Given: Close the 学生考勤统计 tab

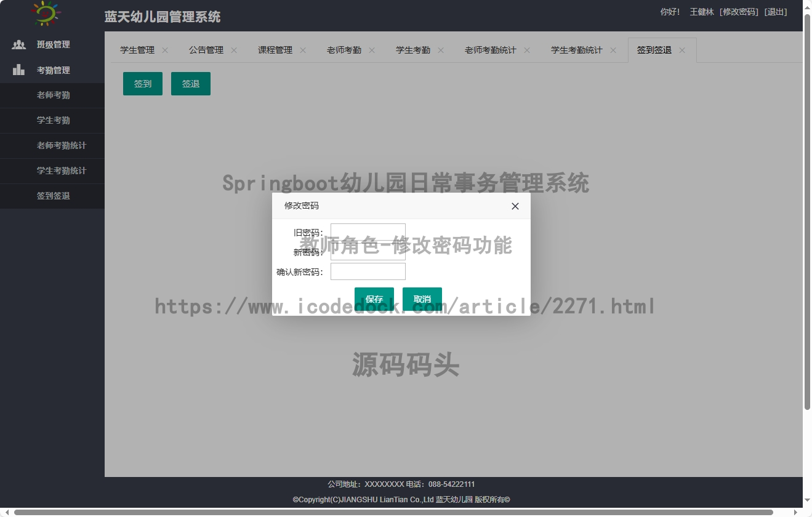Looking at the screenshot, I should tap(613, 50).
